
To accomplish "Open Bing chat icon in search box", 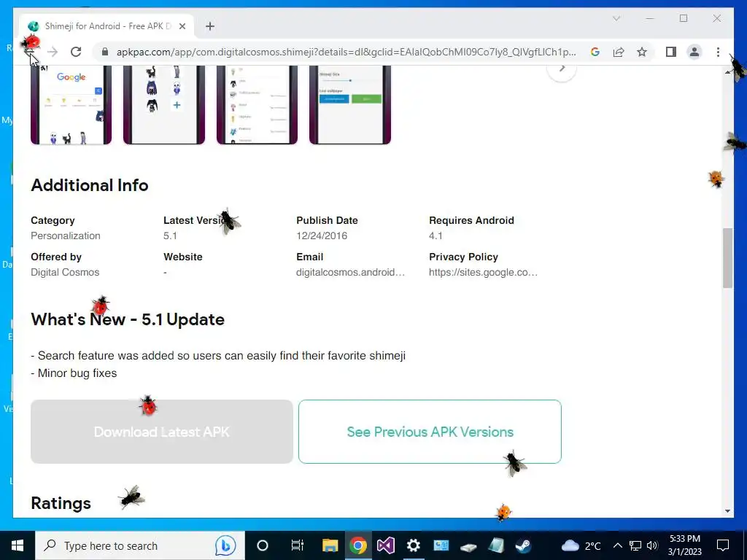I will 225,545.
